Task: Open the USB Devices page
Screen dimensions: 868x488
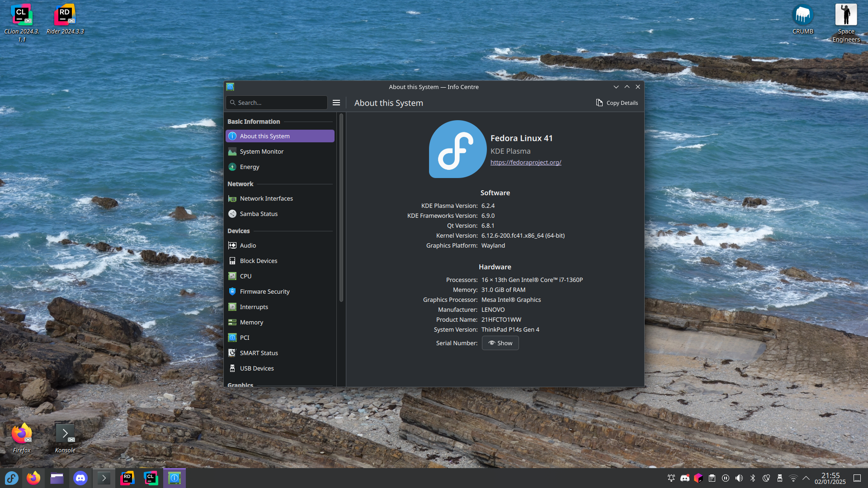Action: 256,368
